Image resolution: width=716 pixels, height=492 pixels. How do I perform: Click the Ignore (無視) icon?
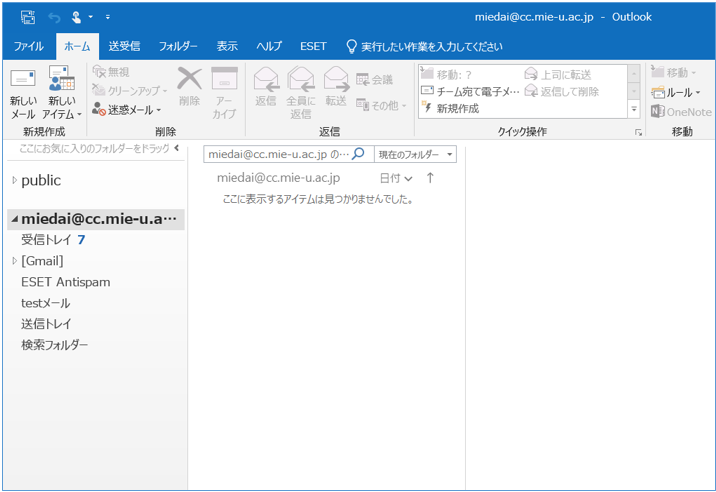(99, 72)
